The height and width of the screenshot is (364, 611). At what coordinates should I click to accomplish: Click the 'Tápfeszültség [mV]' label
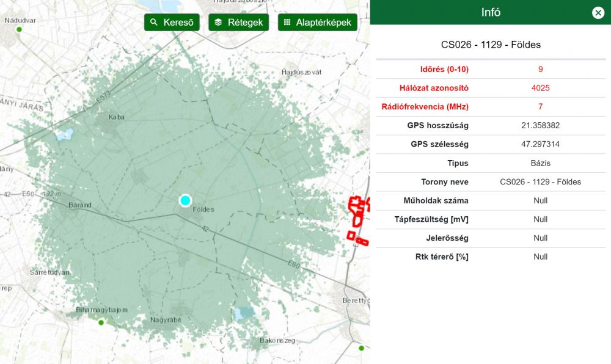(x=431, y=219)
